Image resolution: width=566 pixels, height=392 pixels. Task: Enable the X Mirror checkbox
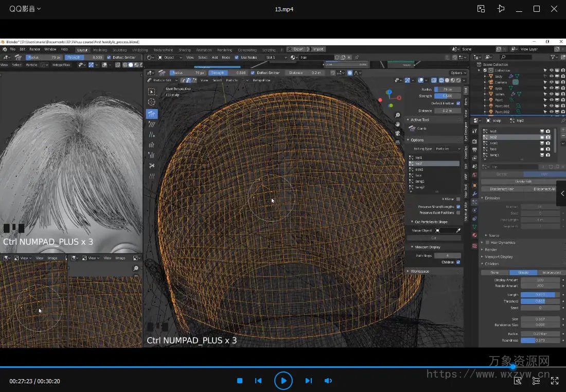click(458, 199)
